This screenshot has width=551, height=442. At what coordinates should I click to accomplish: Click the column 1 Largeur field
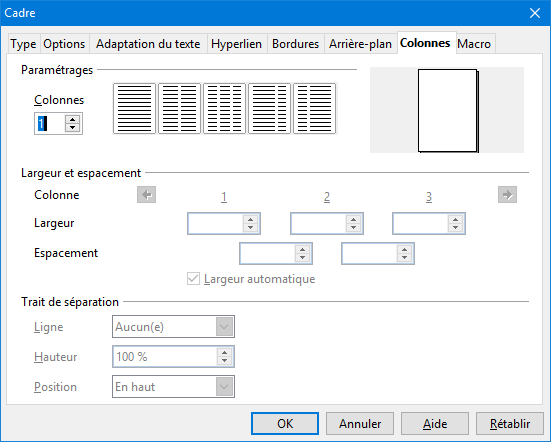click(x=215, y=223)
